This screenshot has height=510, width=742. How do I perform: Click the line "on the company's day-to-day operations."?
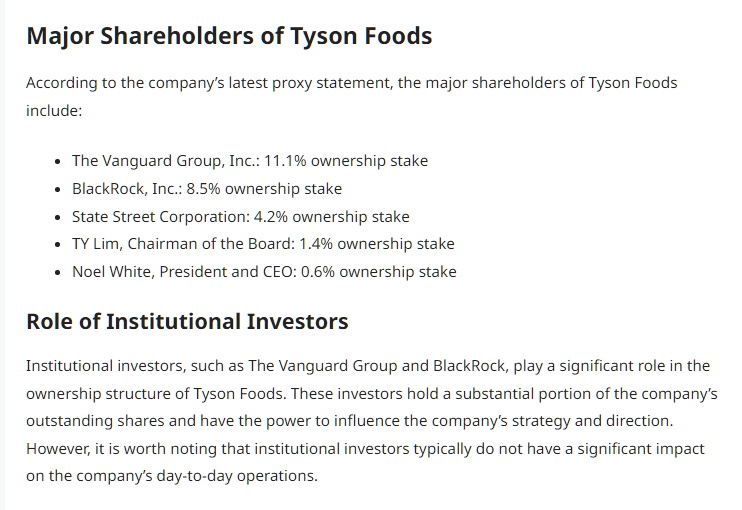[171, 476]
